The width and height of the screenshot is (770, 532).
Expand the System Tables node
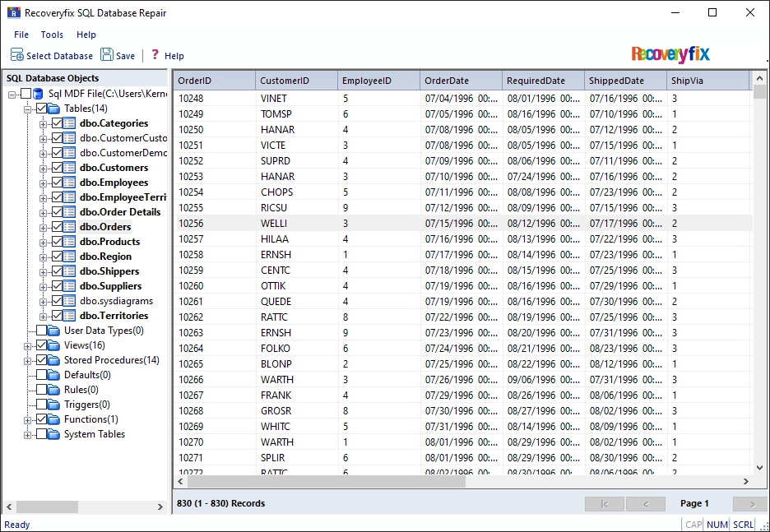pyautogui.click(x=27, y=435)
